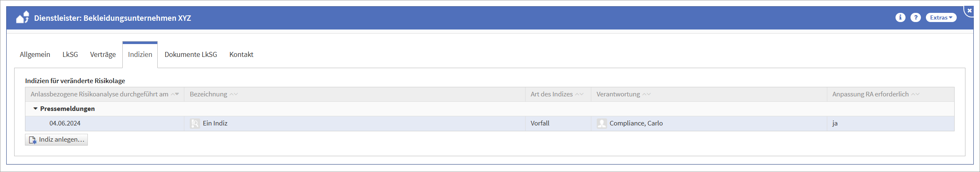Screen dimensions: 980x172
Task: Sort by Anlassbezogene Risikoanalyse column
Action: coord(99,94)
